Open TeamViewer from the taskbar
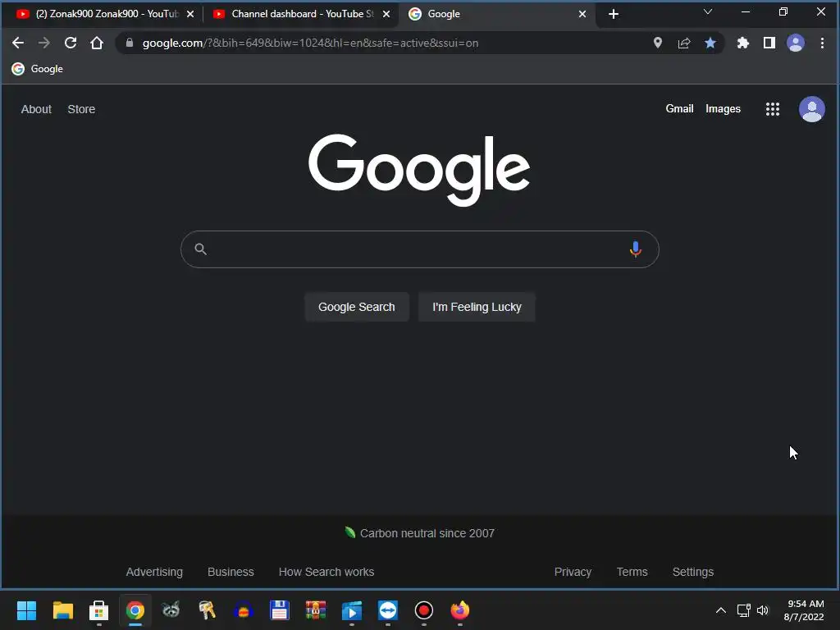840x630 pixels. (388, 610)
